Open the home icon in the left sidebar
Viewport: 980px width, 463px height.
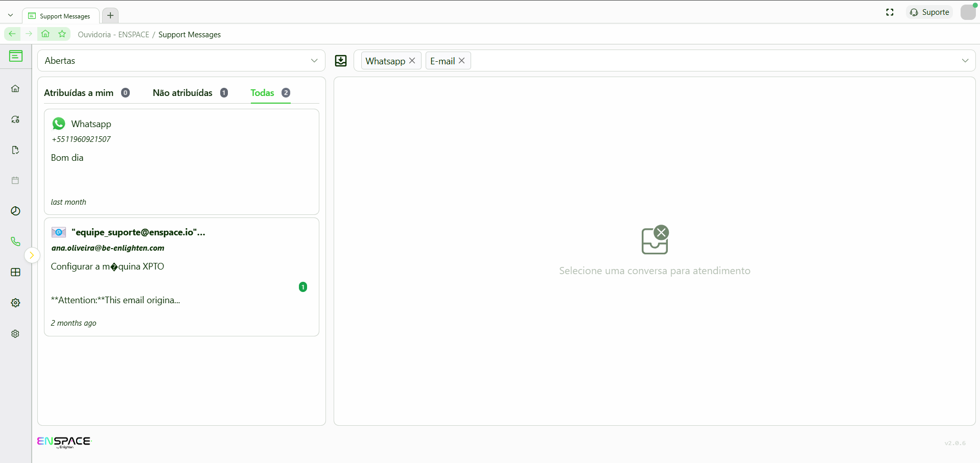coord(15,89)
